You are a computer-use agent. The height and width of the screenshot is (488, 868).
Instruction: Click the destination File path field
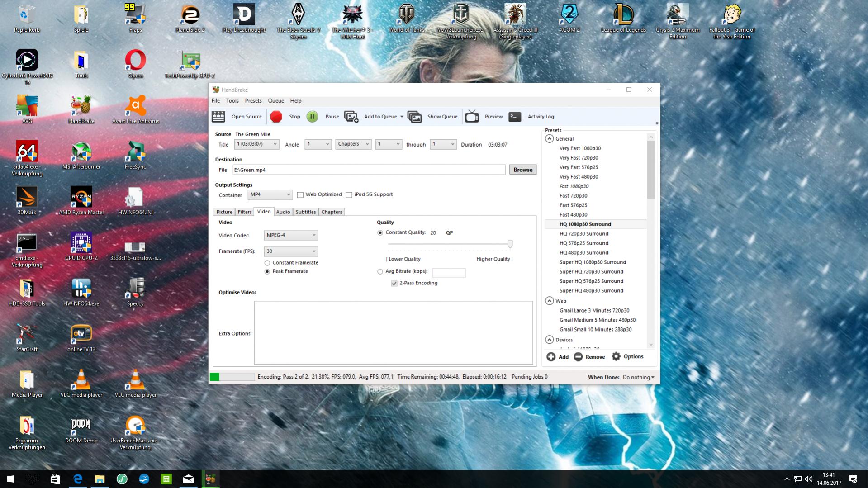point(369,170)
